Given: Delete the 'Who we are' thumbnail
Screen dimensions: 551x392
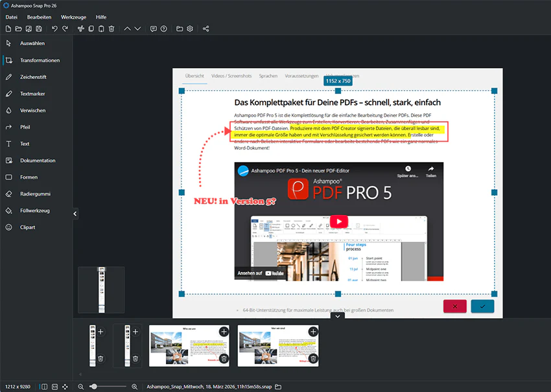Looking at the screenshot, I should tap(224, 358).
